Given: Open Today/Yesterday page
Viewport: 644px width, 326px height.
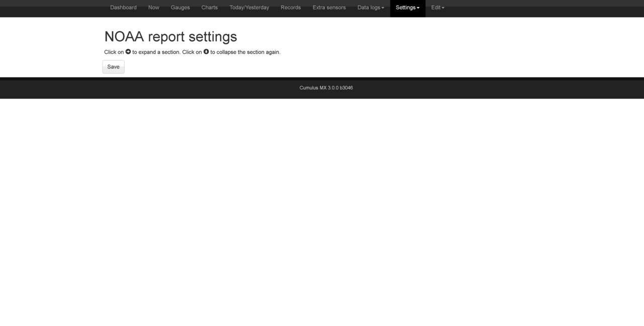Looking at the screenshot, I should pos(249,8).
